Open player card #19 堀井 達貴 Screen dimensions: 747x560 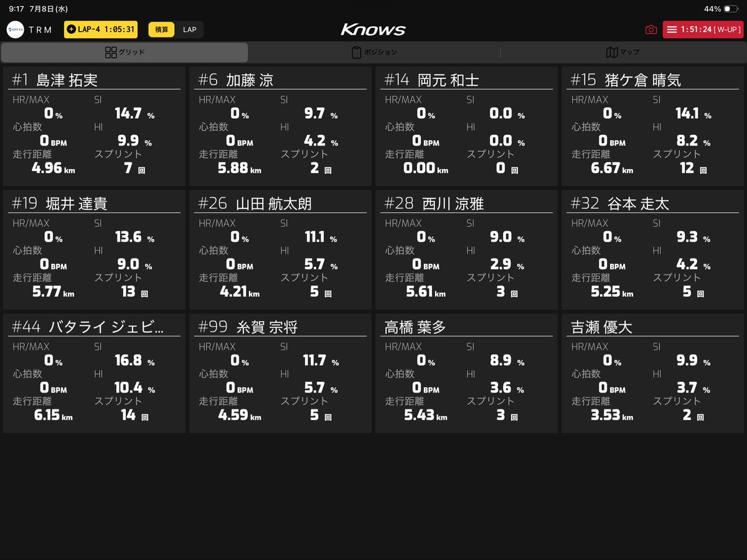tap(95, 250)
